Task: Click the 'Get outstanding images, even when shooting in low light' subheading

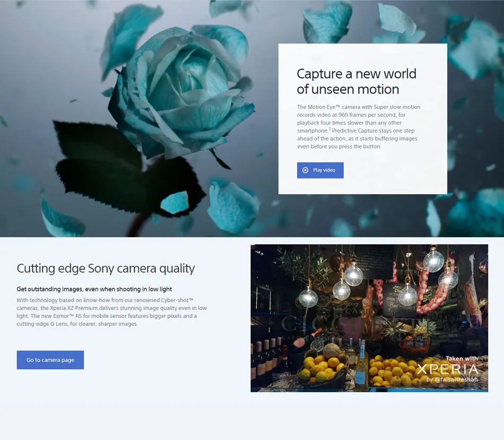Action: [x=94, y=289]
